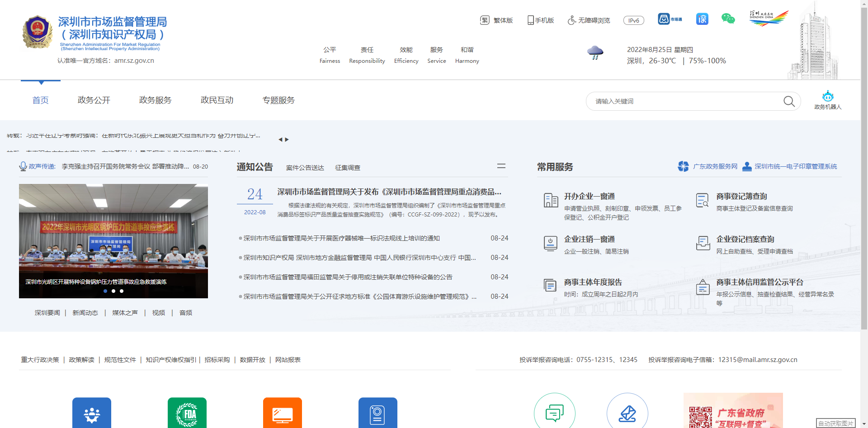The width and height of the screenshot is (868, 428).
Task: Click the 自动获取图片 button
Action: 836,423
